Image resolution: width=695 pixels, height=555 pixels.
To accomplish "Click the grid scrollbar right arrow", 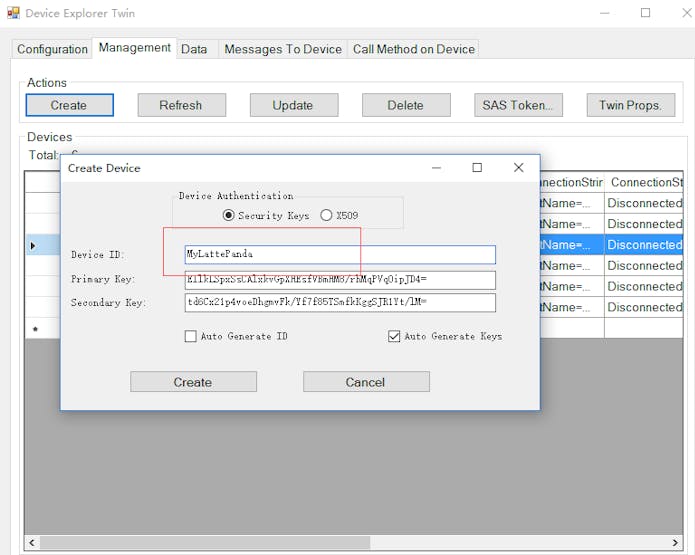I will point(675,543).
